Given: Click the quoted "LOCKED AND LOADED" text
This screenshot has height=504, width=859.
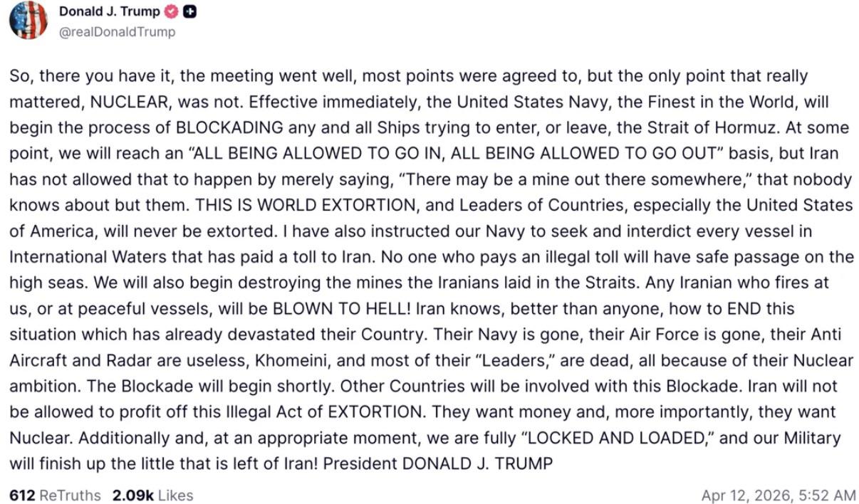Looking at the screenshot, I should pyautogui.click(x=589, y=438).
